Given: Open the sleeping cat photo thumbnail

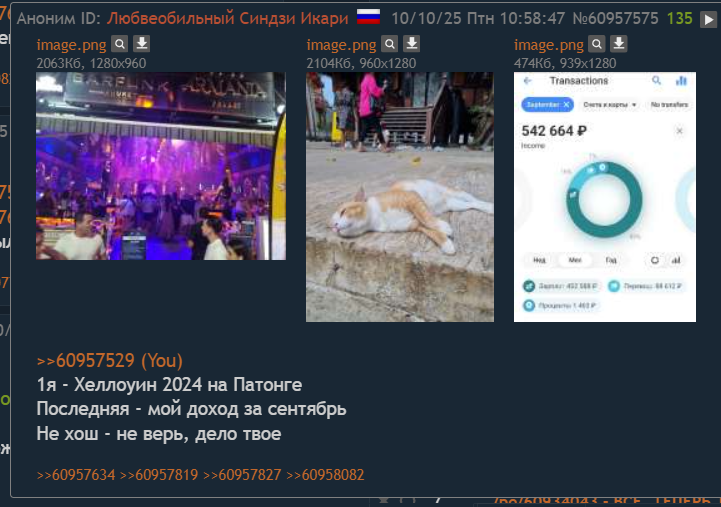Looking at the screenshot, I should tap(400, 197).
